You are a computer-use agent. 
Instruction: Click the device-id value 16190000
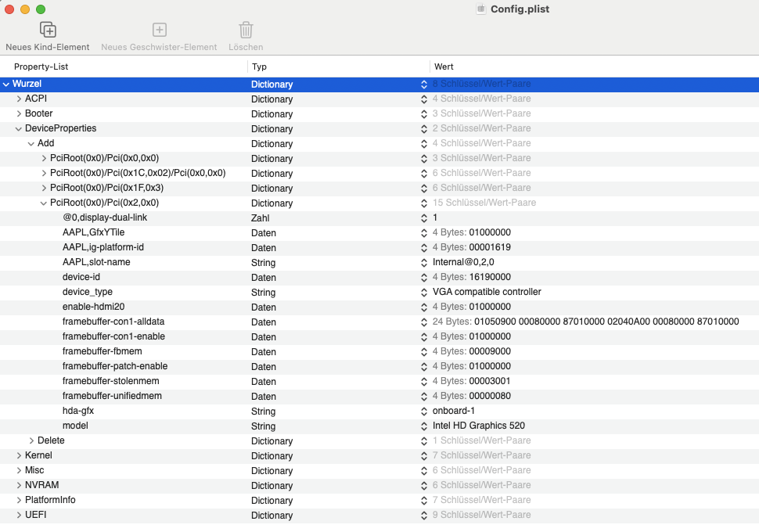[490, 278]
